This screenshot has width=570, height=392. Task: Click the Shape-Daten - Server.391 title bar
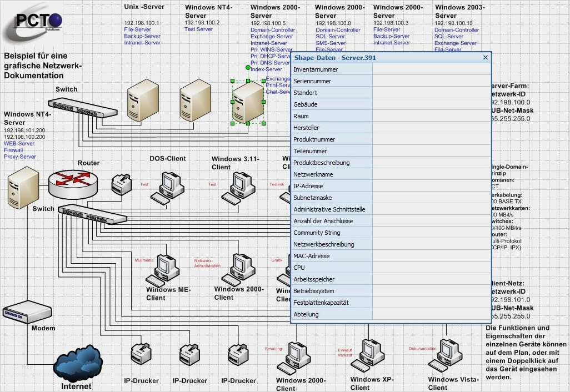point(386,57)
